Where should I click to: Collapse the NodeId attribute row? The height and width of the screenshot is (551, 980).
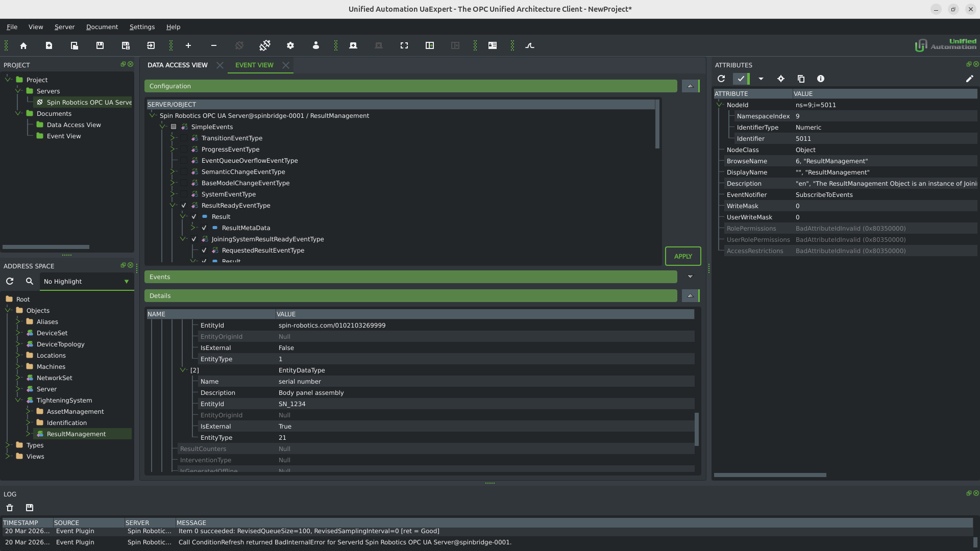(720, 105)
